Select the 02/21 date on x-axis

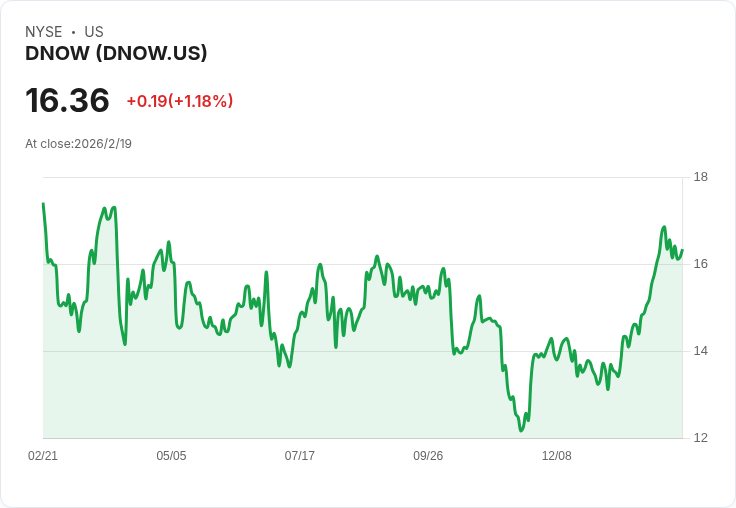43,456
